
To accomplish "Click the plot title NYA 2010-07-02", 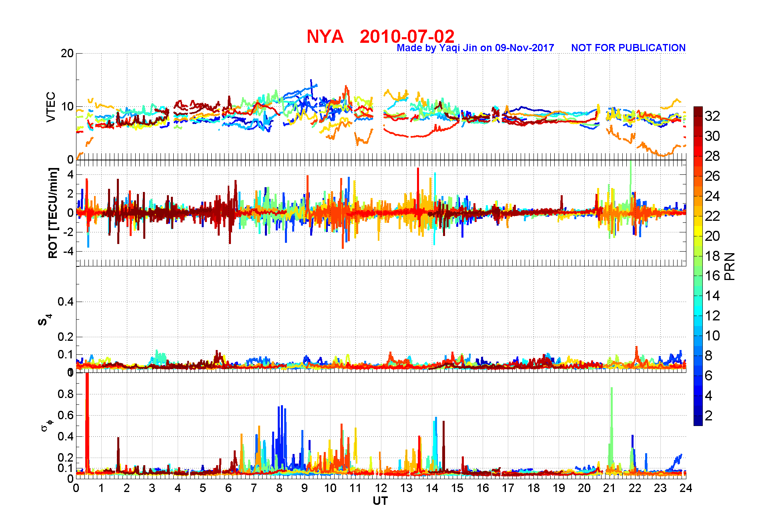I will [381, 36].
